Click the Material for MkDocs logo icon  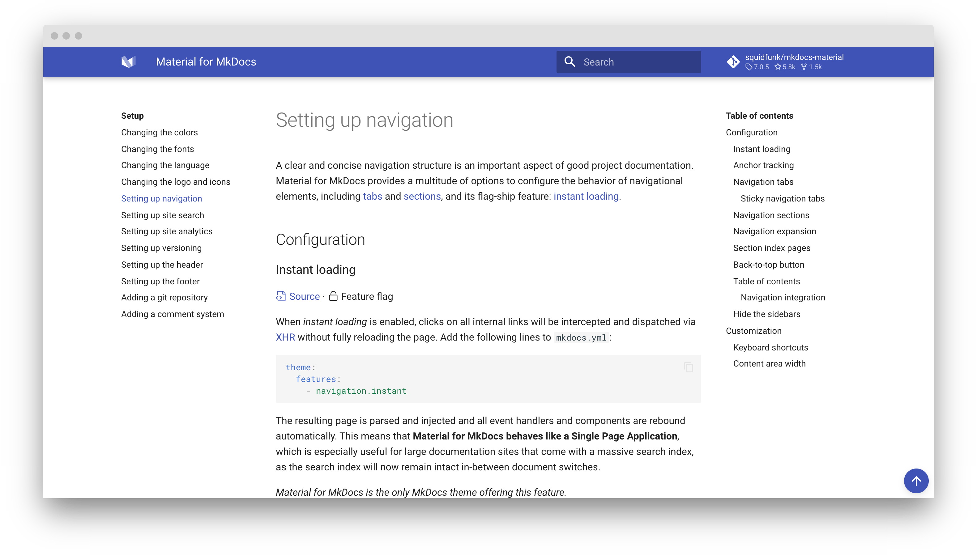129,62
